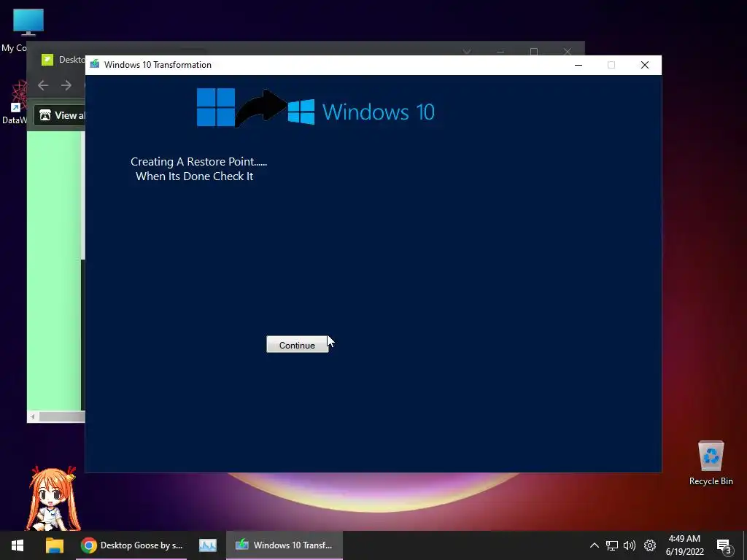The width and height of the screenshot is (747, 560).
Task: Close the Windows 10 Transformation window
Action: (645, 65)
